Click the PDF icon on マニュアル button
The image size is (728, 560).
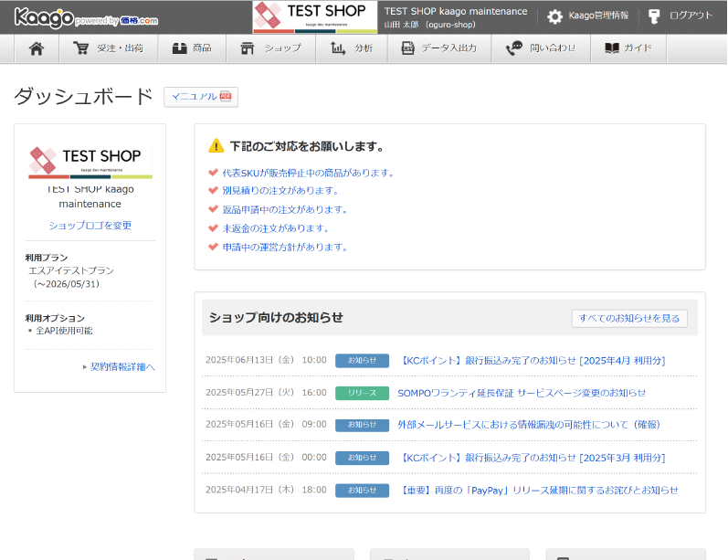point(226,96)
